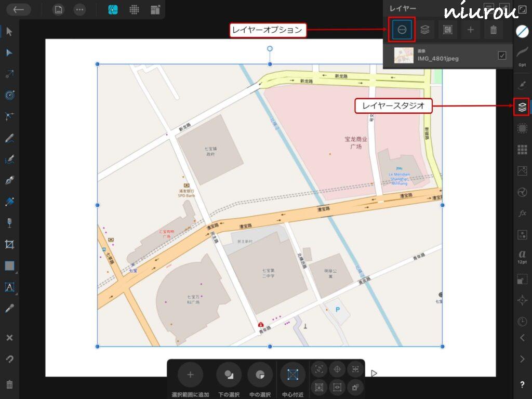Switch to the Designer Persona

(113, 9)
